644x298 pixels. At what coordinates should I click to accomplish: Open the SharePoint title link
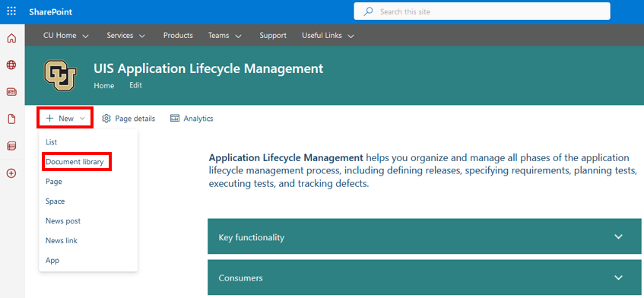(x=50, y=12)
